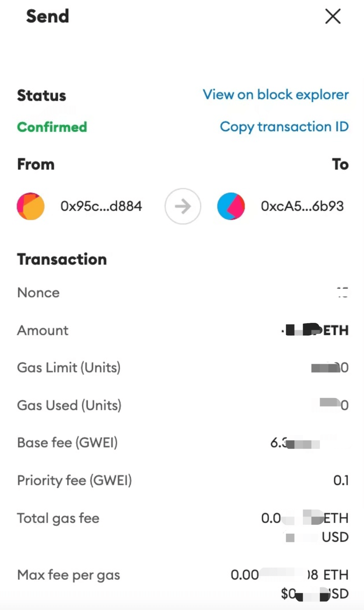The height and width of the screenshot is (610, 364).
Task: Copy transaction ID
Action: click(x=284, y=127)
